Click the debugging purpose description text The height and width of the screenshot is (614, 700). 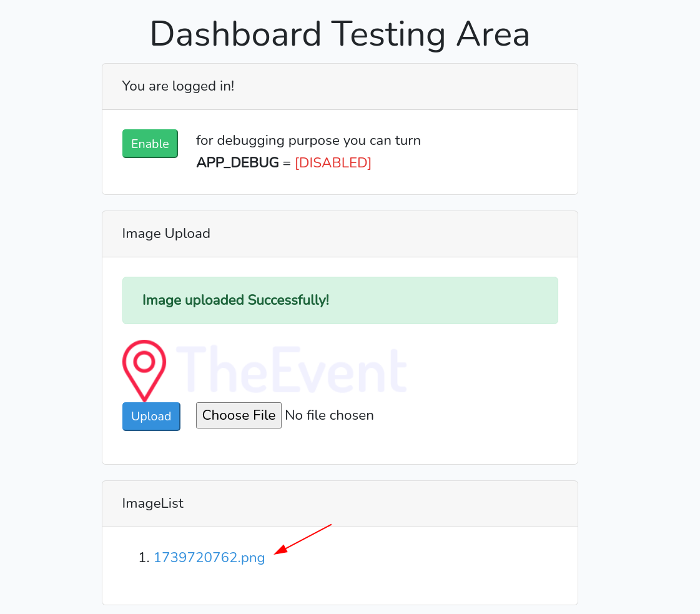point(308,141)
